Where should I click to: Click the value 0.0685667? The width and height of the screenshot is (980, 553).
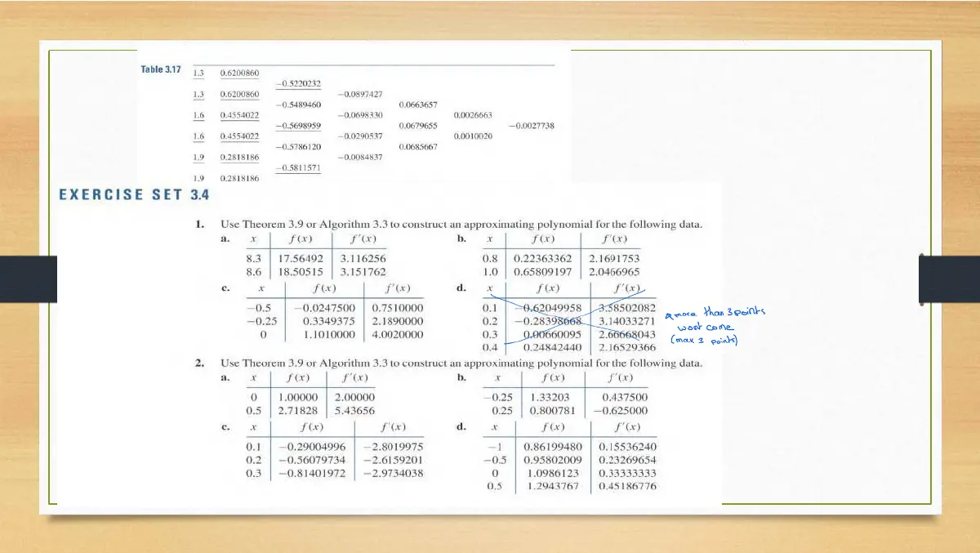pos(418,147)
